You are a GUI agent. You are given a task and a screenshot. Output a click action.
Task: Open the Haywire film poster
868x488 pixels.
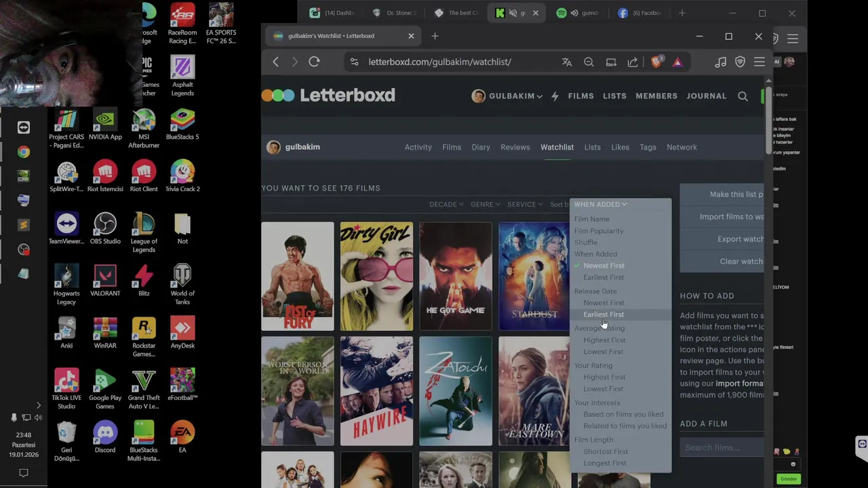pyautogui.click(x=376, y=391)
